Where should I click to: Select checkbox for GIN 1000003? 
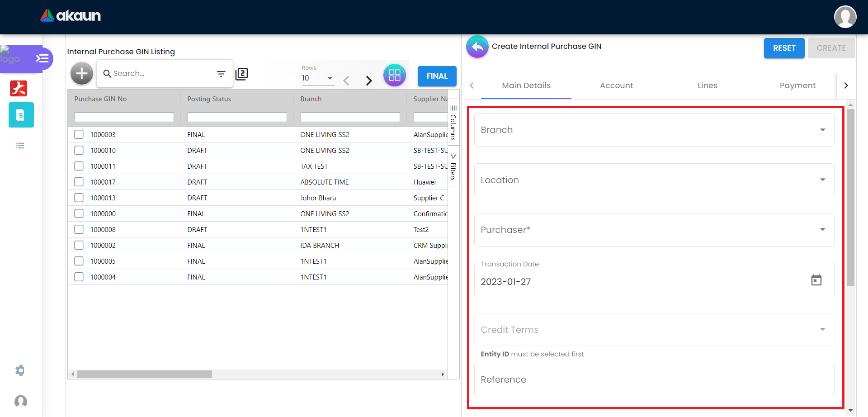(x=79, y=134)
